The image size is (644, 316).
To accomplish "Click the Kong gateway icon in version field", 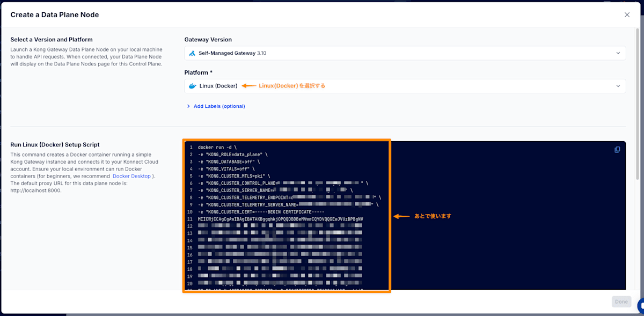I will (x=193, y=53).
